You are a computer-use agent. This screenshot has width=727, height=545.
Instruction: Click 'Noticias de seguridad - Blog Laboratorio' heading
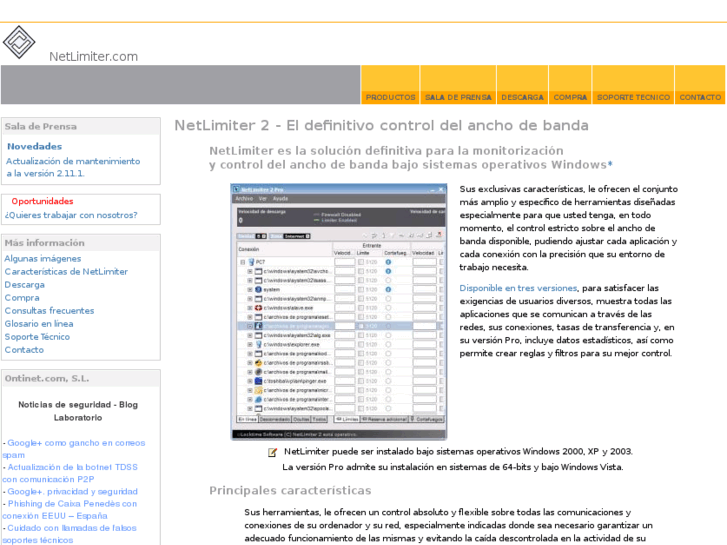pos(78,411)
